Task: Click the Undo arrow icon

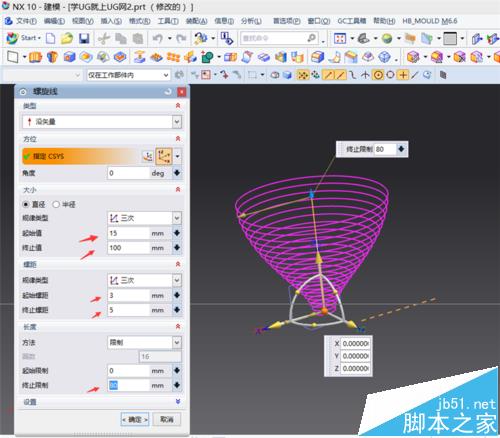Action: (x=157, y=39)
